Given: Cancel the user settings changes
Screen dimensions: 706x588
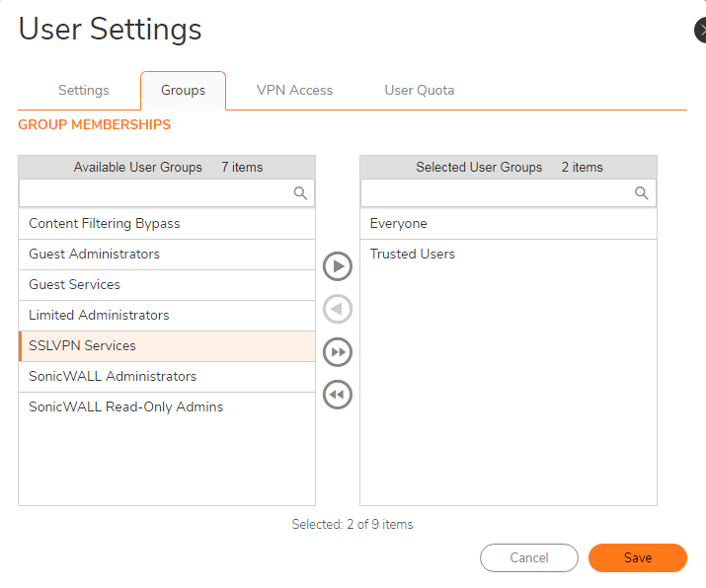Looking at the screenshot, I should (x=529, y=557).
